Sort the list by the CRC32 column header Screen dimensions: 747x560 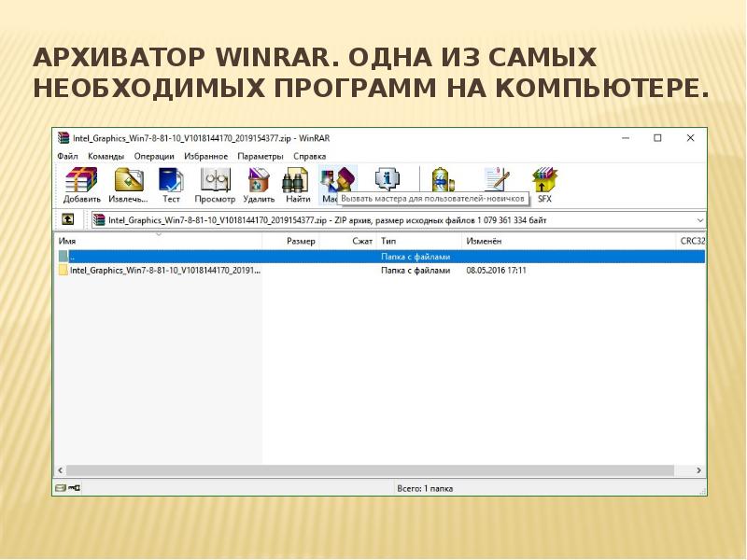click(691, 241)
